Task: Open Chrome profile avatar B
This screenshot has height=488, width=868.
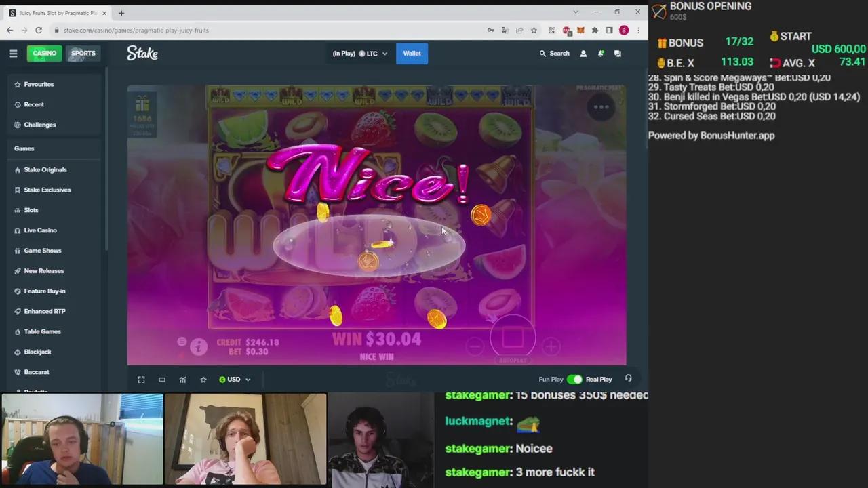Action: coord(624,30)
